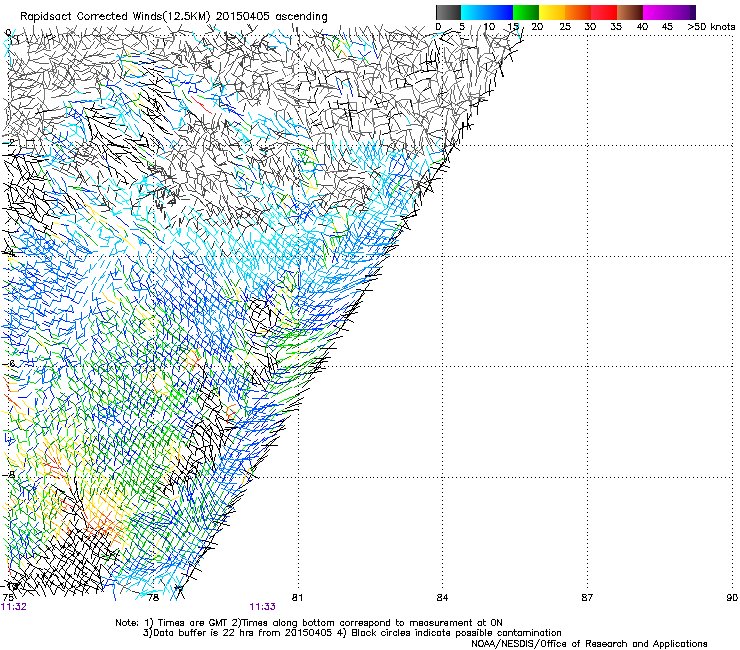740x650 pixels.
Task: Click the legend tick label '45'
Action: coord(667,27)
